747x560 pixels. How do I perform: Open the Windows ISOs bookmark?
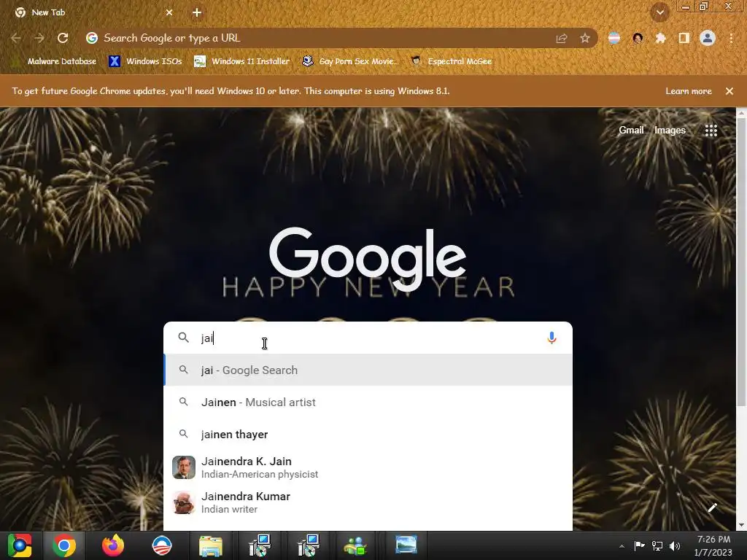point(145,61)
